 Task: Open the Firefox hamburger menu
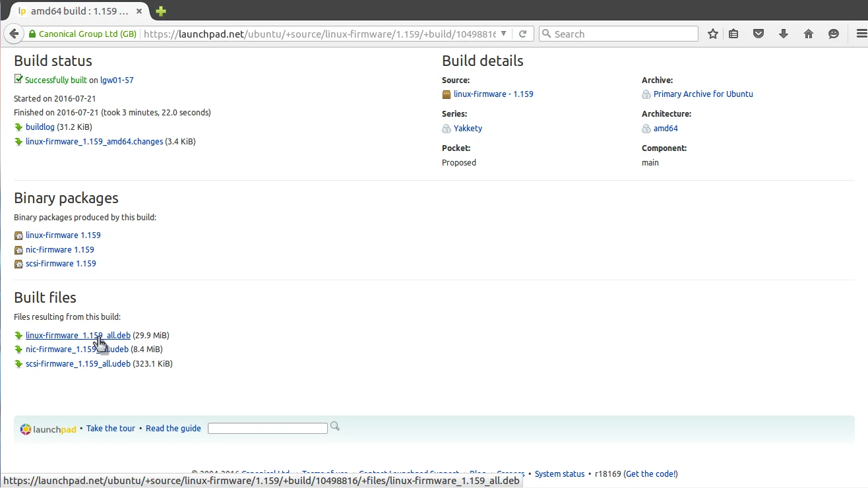tap(861, 34)
